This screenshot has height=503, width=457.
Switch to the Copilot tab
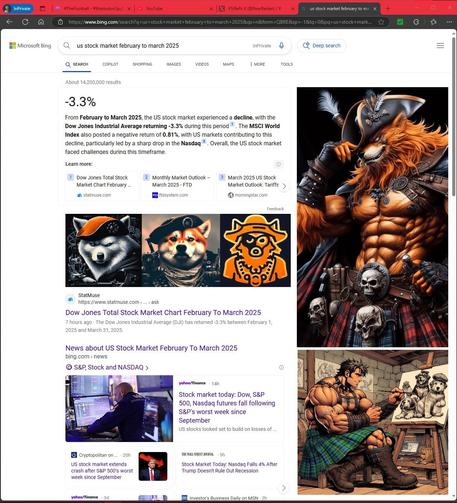pos(110,64)
